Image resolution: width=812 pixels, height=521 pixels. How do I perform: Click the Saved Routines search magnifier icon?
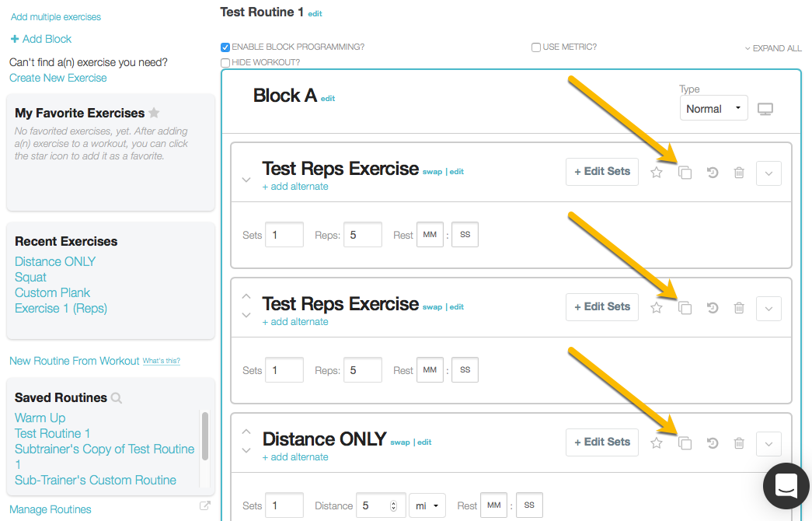pyautogui.click(x=117, y=398)
